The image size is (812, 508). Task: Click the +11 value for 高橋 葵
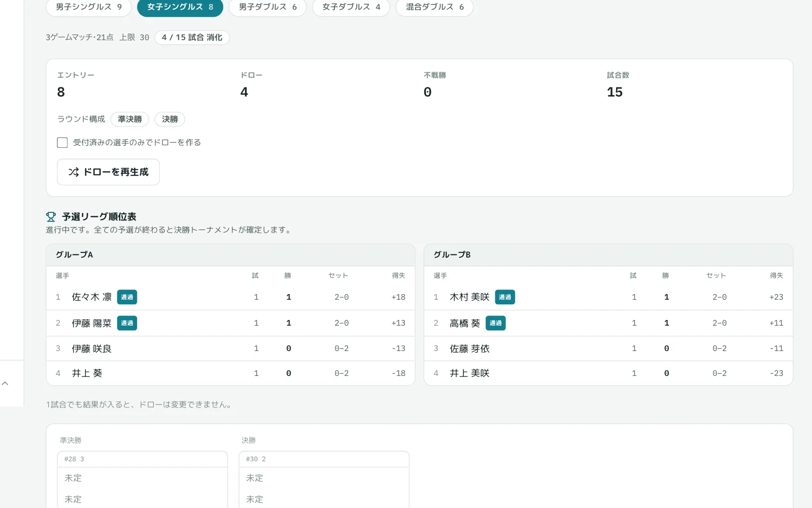coord(776,323)
